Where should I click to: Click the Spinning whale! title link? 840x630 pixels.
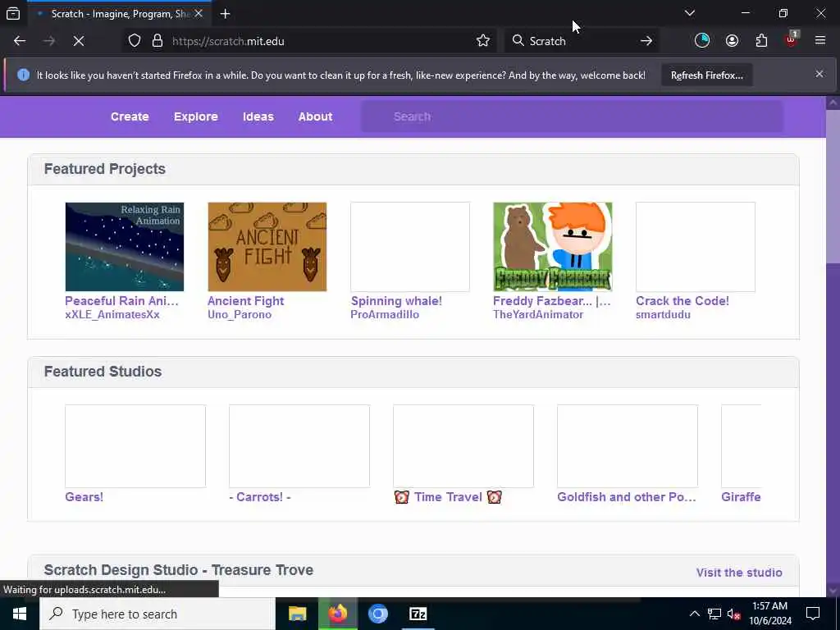tap(396, 300)
